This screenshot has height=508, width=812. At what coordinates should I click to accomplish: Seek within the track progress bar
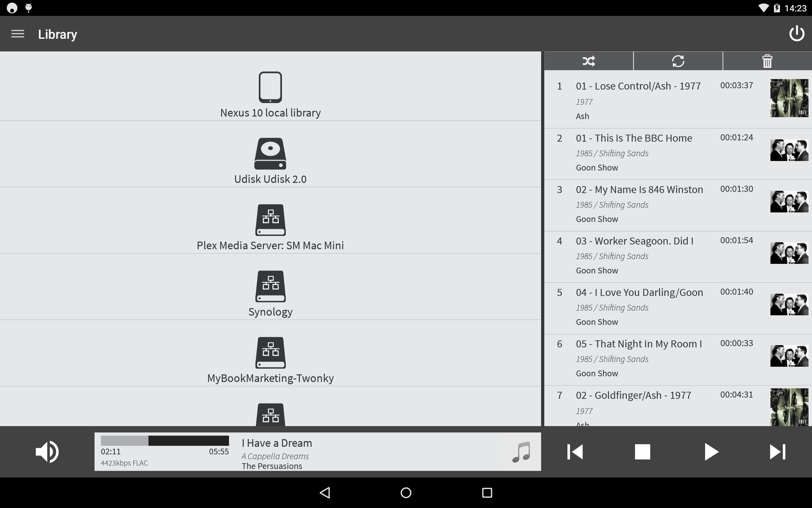tap(165, 440)
